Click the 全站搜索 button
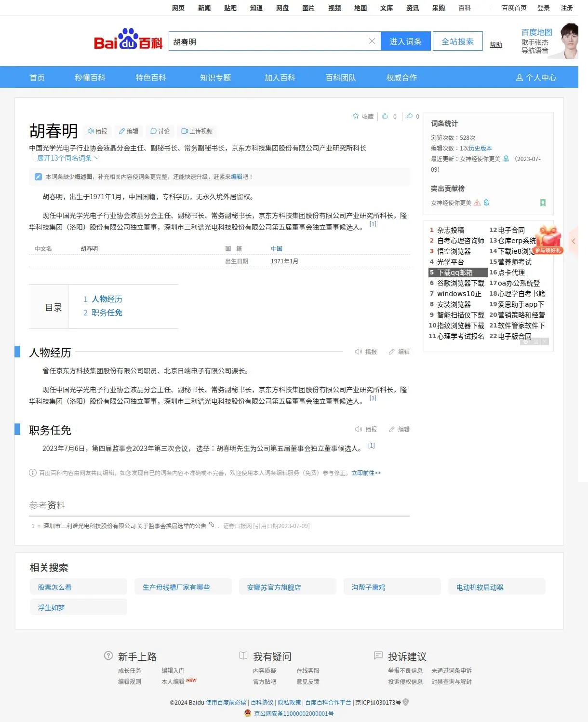The image size is (588, 722). point(457,41)
